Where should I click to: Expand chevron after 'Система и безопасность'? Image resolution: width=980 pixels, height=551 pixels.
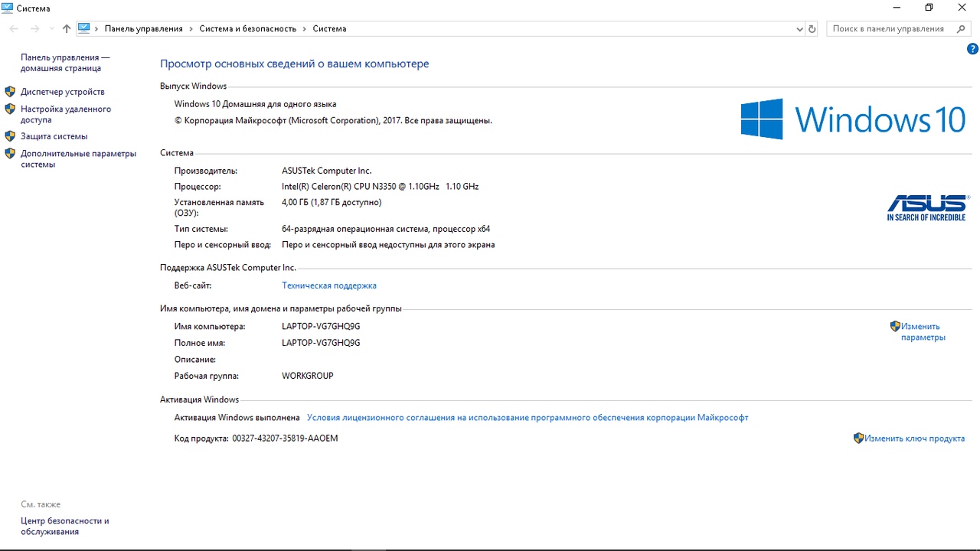click(x=305, y=28)
